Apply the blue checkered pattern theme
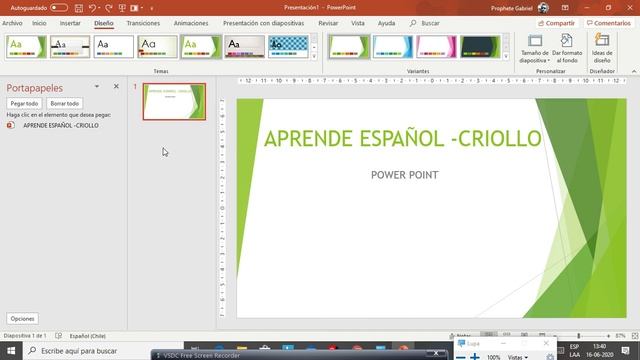Screen dimensions: 640x360 coord(288,47)
